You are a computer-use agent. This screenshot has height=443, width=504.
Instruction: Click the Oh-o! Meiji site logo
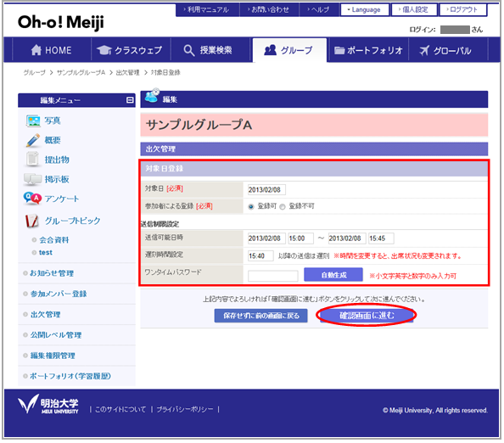click(61, 23)
